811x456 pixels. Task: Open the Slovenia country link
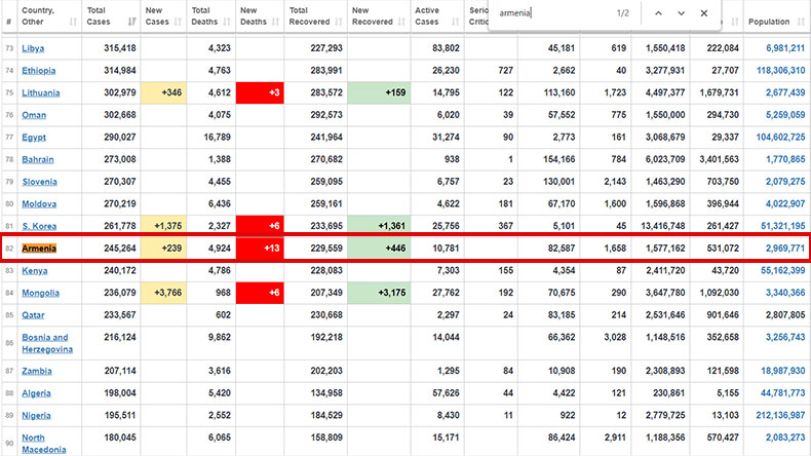39,181
